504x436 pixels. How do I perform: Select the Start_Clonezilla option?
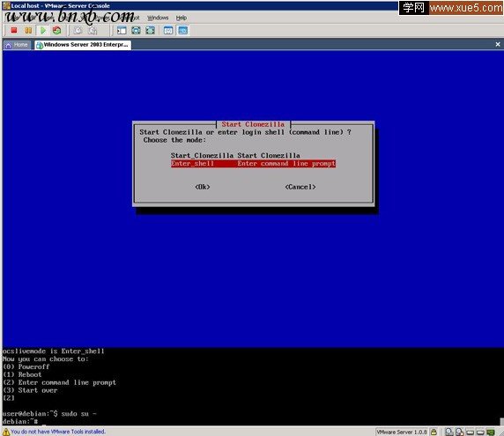click(x=235, y=156)
